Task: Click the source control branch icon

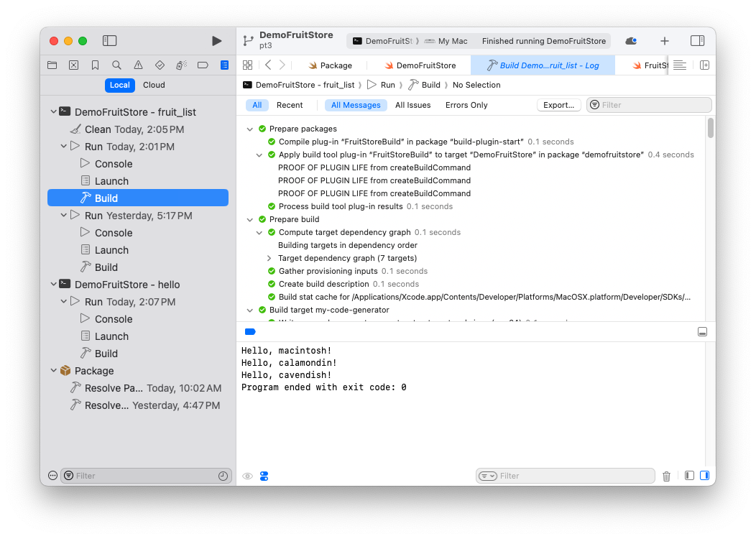Action: 249,41
